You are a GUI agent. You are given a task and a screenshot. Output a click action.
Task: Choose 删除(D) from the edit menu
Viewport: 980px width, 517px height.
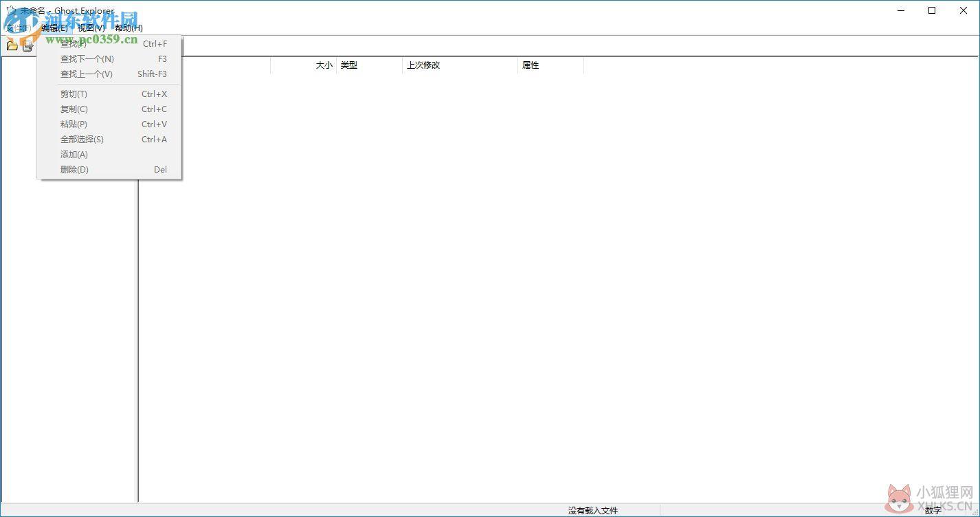pyautogui.click(x=109, y=170)
